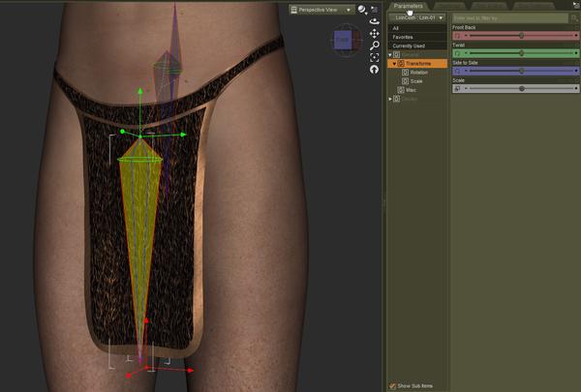Click the Twist slider's left-end icon

coord(457,53)
